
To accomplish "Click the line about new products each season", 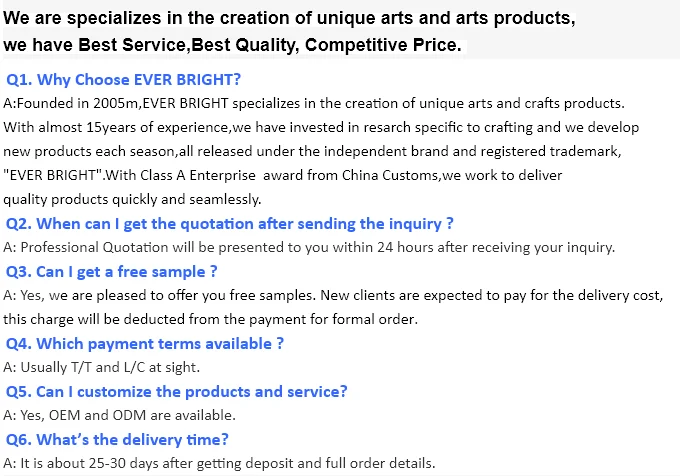I will (x=312, y=151).
